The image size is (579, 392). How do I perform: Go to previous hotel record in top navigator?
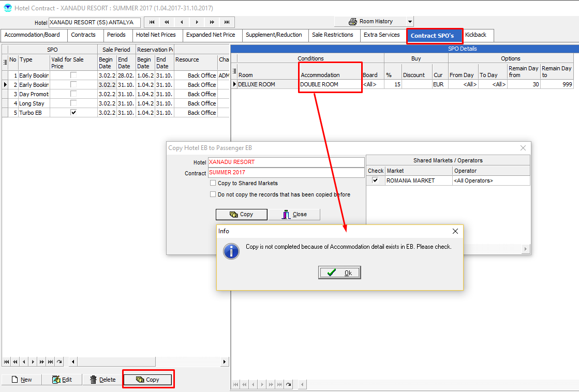[182, 22]
